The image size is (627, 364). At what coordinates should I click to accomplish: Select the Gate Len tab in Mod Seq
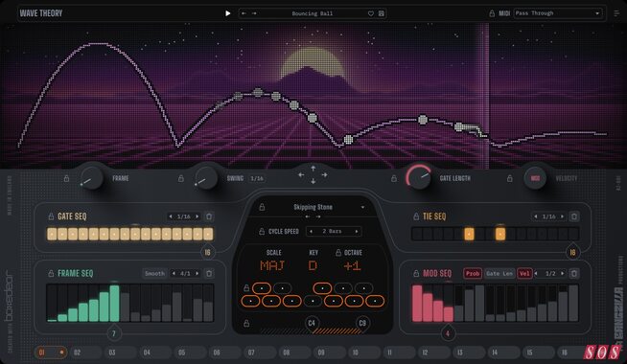pyautogui.click(x=499, y=274)
